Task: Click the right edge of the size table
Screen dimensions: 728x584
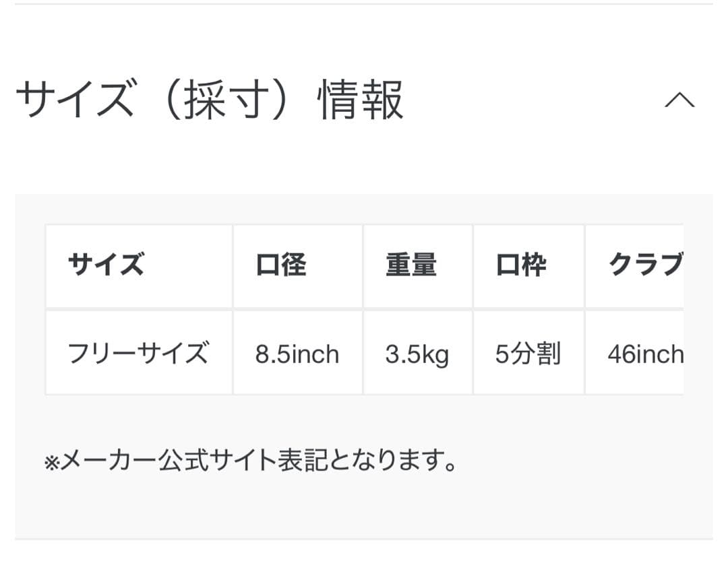Action: tap(682, 310)
